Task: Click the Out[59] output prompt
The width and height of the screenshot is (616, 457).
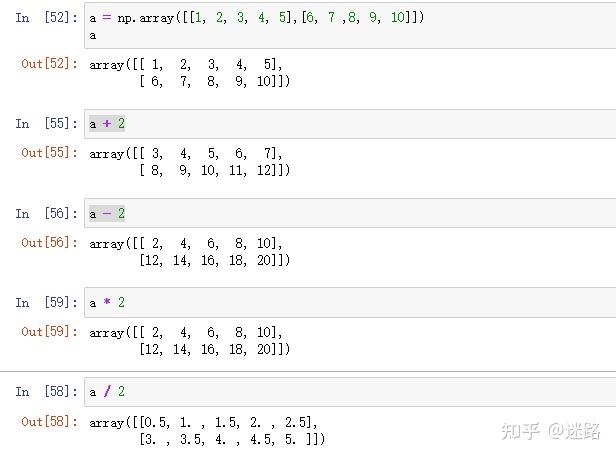Action: click(50, 332)
